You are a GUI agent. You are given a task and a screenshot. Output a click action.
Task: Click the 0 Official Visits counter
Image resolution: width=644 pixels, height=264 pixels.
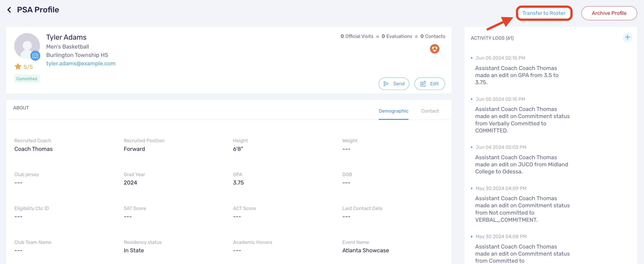pyautogui.click(x=357, y=36)
